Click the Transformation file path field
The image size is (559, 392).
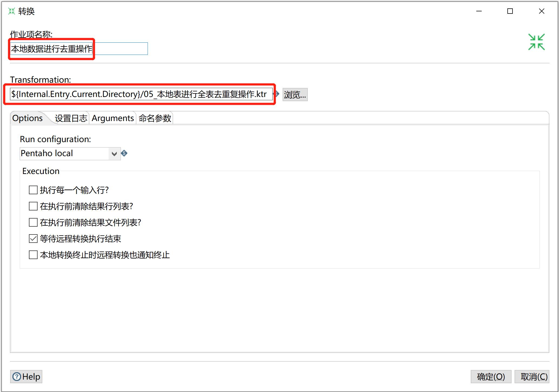[x=141, y=94]
